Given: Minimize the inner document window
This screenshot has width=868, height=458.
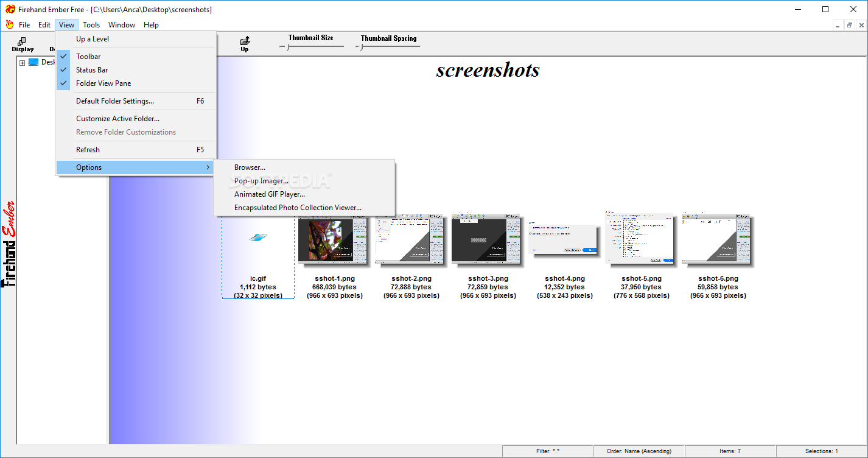Looking at the screenshot, I should click(x=839, y=25).
